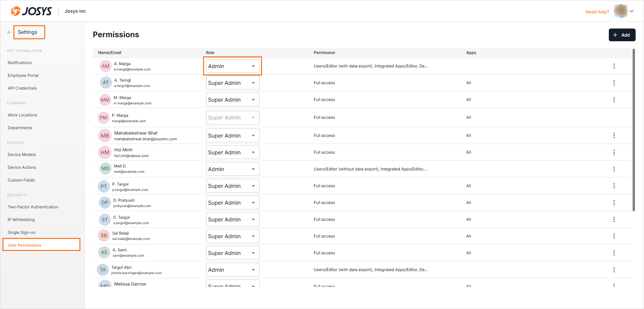This screenshot has height=309, width=644.
Task: Open User Permissions in the sidebar
Action: point(24,245)
